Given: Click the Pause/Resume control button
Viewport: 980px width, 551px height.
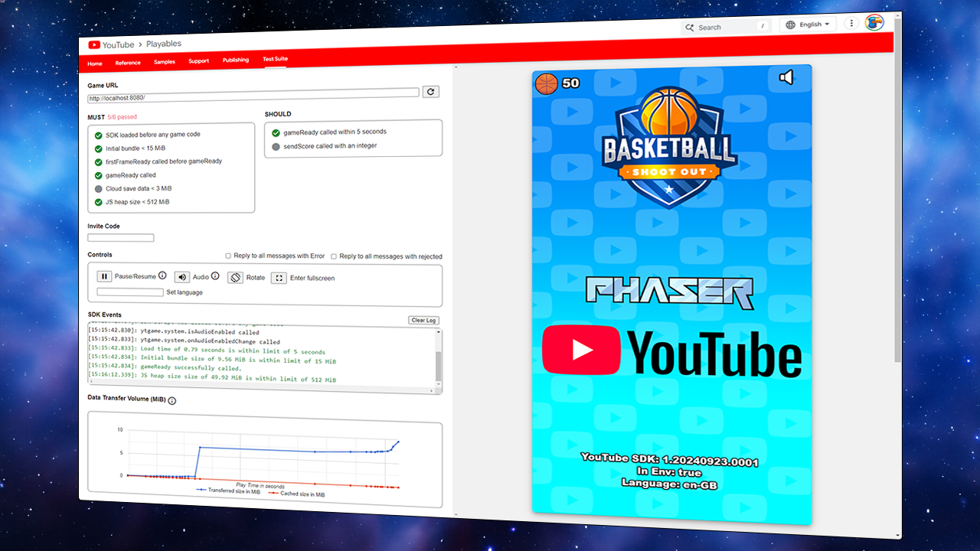Looking at the screenshot, I should pyautogui.click(x=105, y=276).
